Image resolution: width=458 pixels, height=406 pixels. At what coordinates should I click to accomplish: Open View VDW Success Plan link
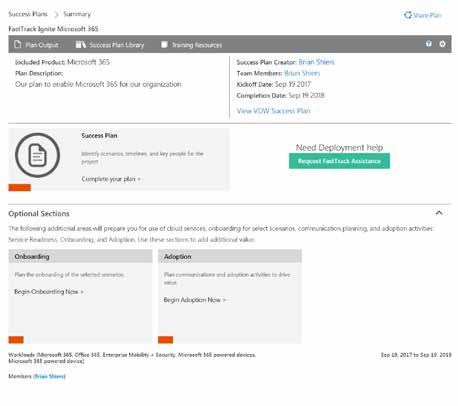[273, 111]
